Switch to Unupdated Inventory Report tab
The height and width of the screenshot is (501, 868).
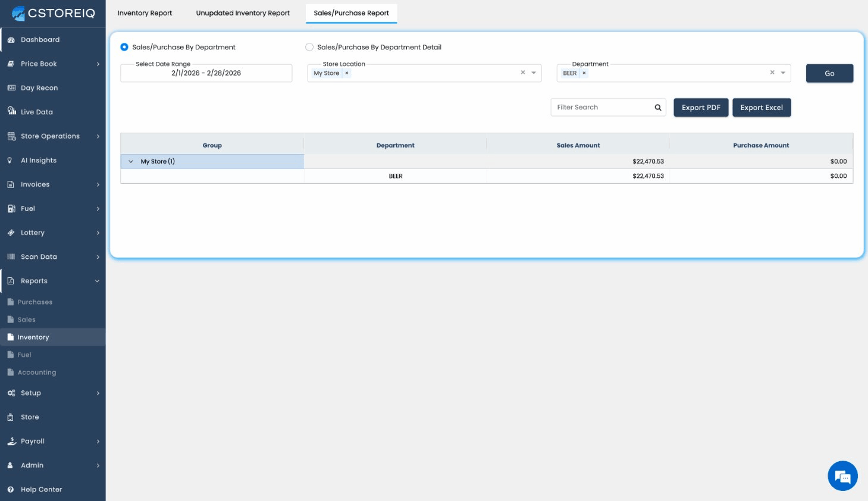[243, 13]
